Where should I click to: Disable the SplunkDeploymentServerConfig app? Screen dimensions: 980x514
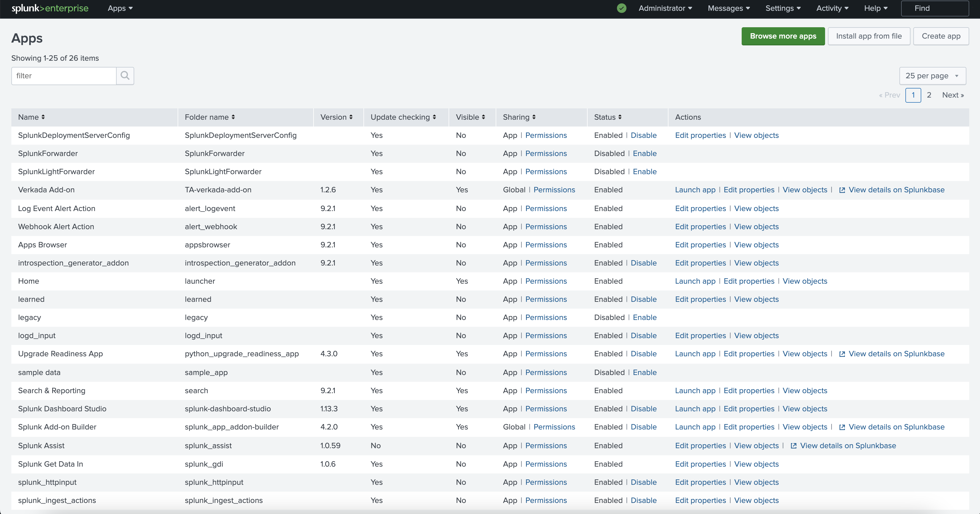[643, 135]
